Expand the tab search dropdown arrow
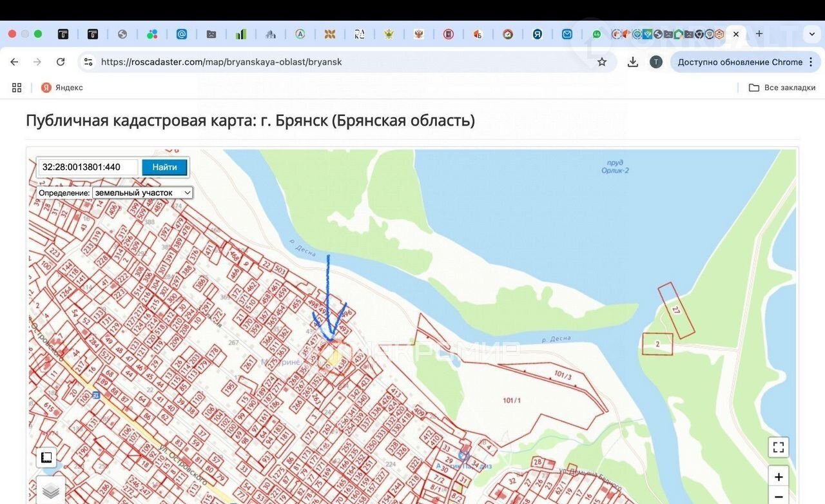The height and width of the screenshot is (504, 825). 811,34
